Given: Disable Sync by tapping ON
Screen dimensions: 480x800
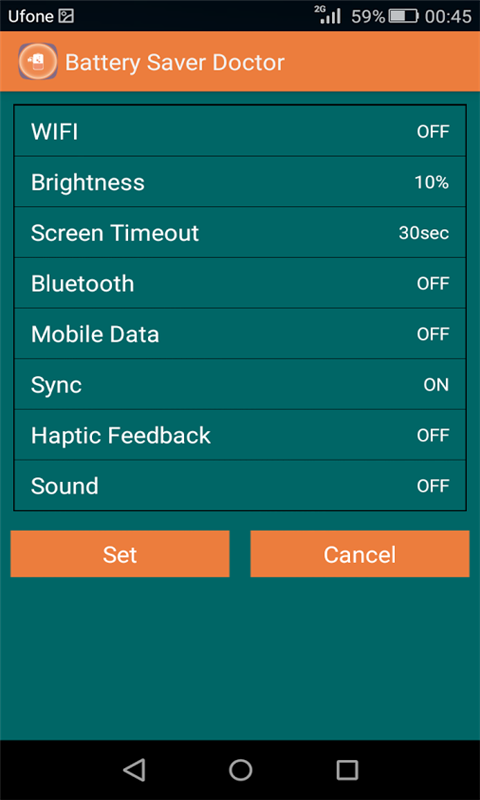Looking at the screenshot, I should (x=436, y=385).
